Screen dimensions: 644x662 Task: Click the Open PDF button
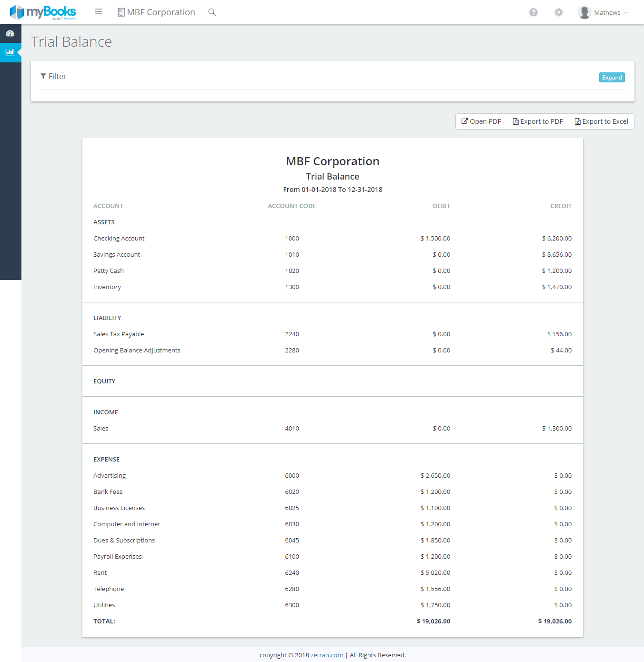point(481,121)
